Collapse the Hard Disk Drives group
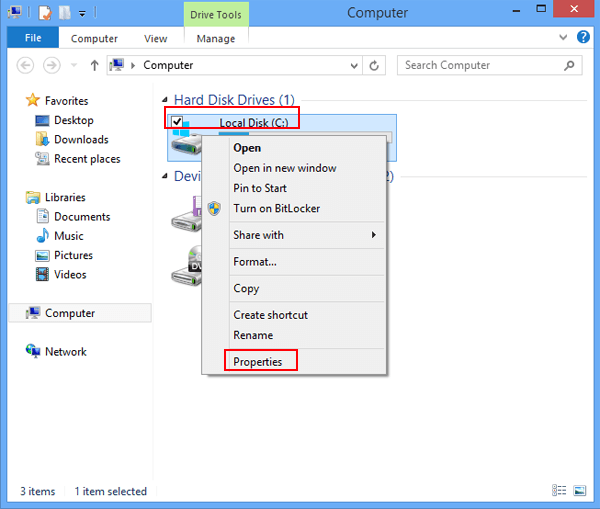 click(166, 100)
